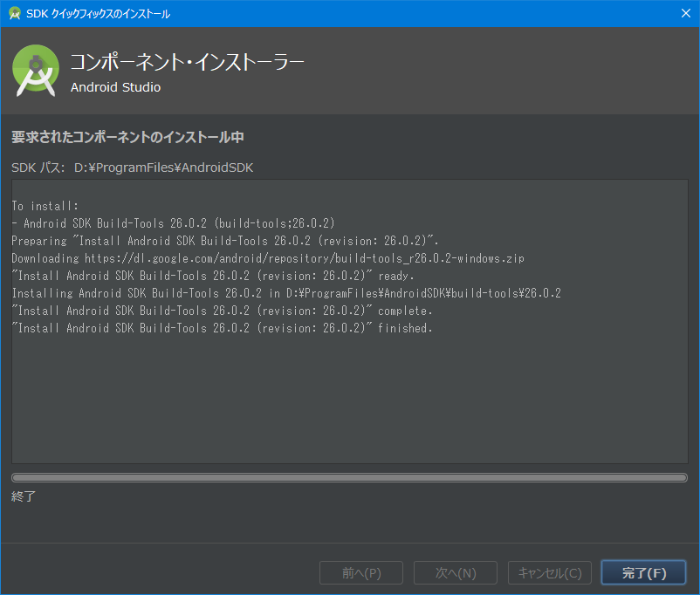The image size is (700, 595).
Task: Click the log line ending with "finished."
Action: [x=222, y=328]
